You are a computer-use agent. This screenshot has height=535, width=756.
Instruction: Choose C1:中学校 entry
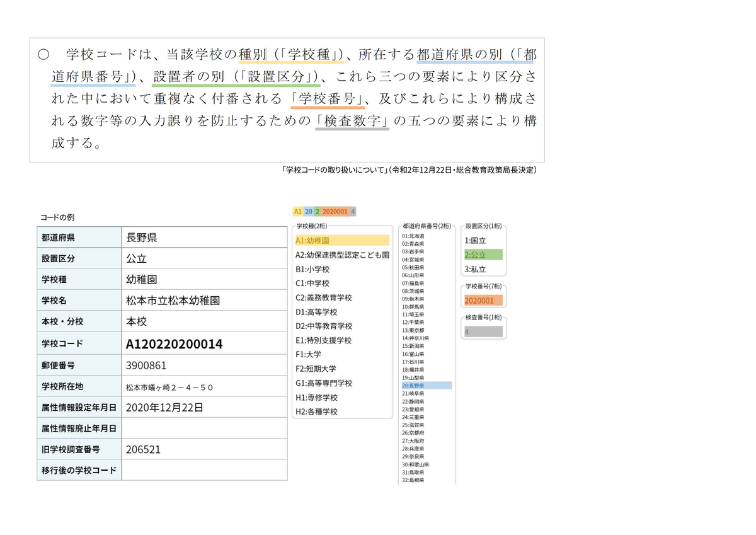pos(312,284)
